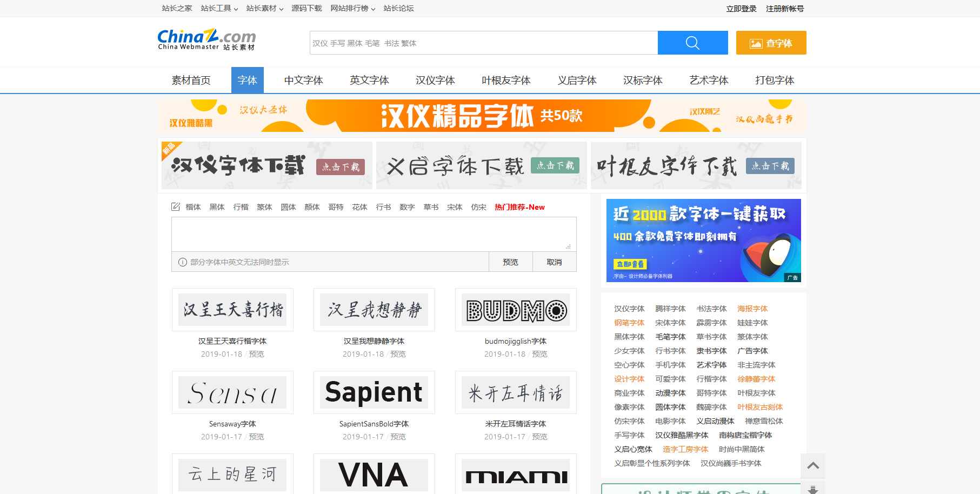Click the 注册新帐号 register link
The image size is (980, 494).
click(x=785, y=9)
